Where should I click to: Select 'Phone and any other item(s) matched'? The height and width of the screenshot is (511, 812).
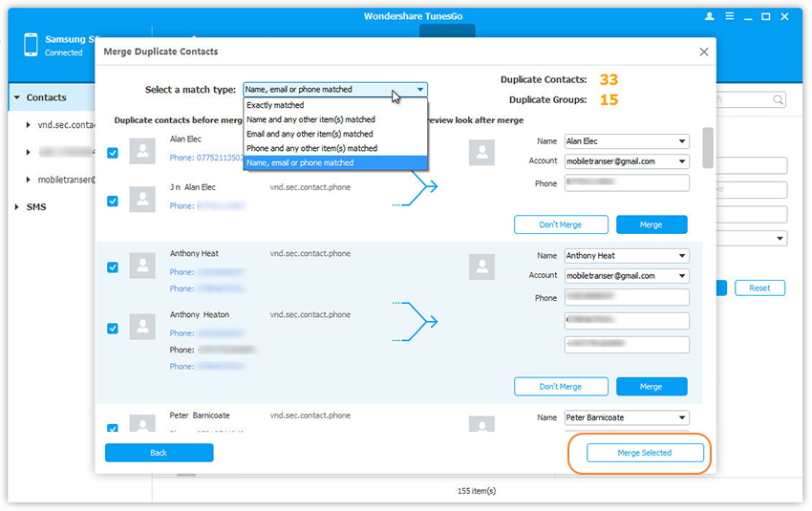coord(335,149)
